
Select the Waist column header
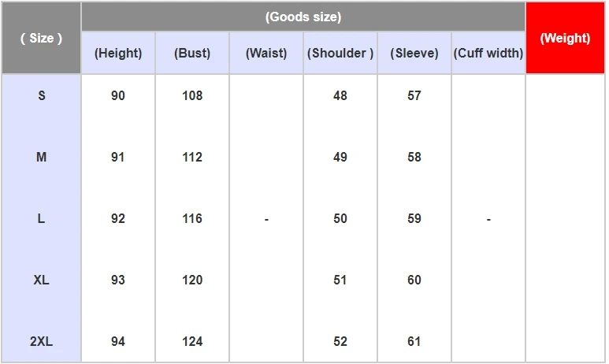pyautogui.click(x=266, y=53)
